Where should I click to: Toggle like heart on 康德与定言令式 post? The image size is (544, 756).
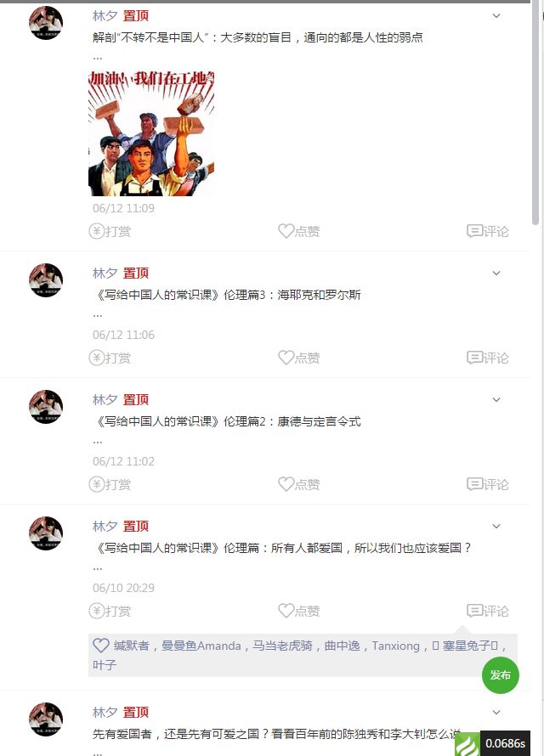point(298,484)
